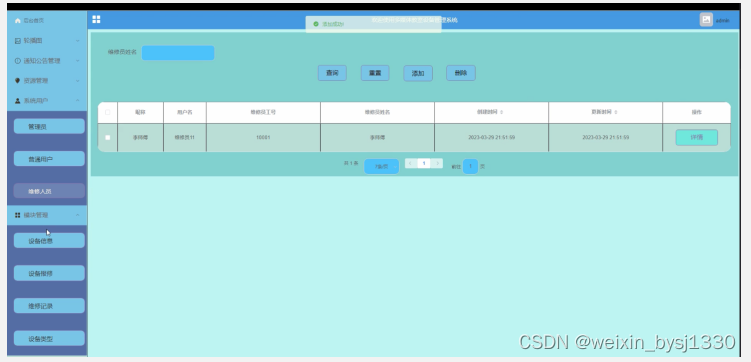751x362 pixels.
Task: Open the 设备报修 submenu item
Action: [49, 273]
